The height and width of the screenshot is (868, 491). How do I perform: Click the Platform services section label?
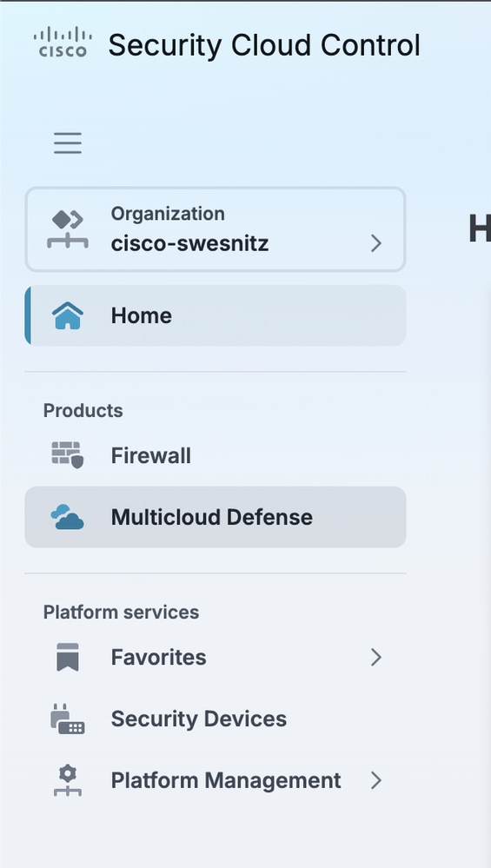point(121,613)
